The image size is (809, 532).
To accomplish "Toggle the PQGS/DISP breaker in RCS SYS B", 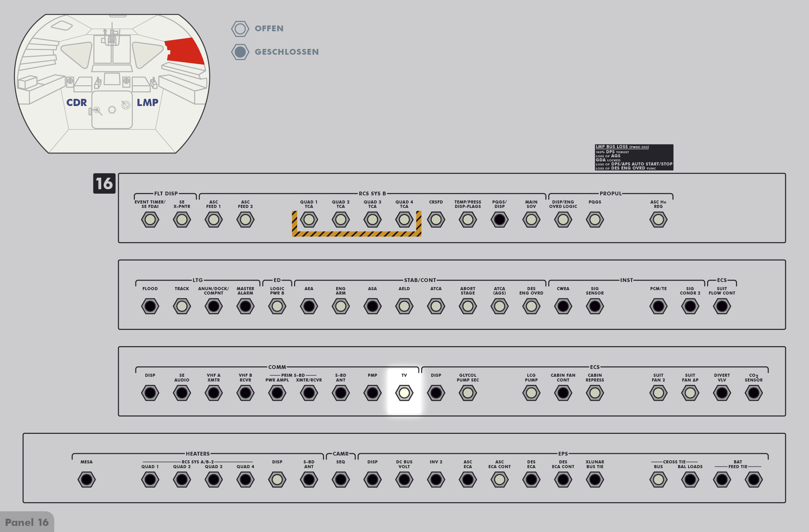I will tap(499, 219).
